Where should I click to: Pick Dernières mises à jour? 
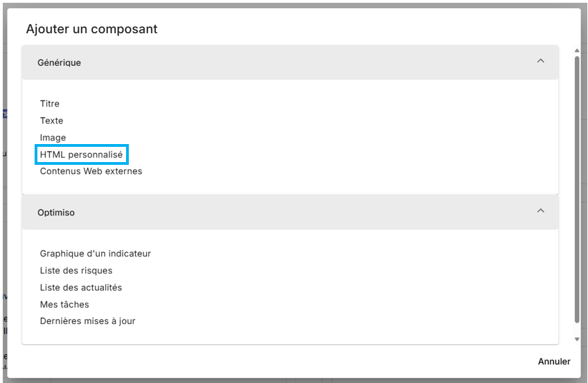[x=87, y=321]
